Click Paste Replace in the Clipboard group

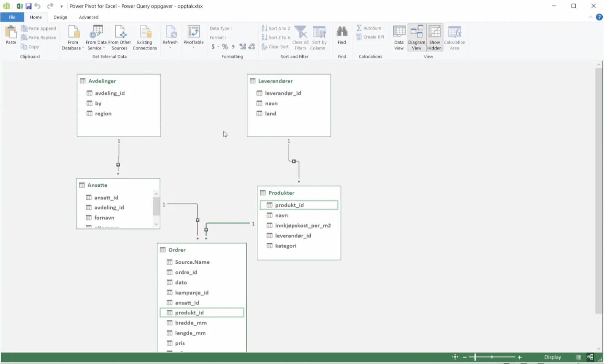39,37
